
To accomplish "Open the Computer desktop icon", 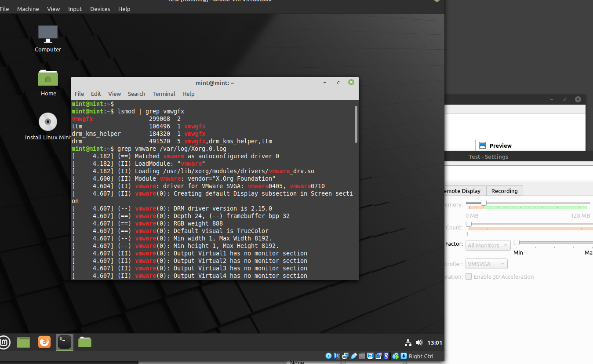I will 48,39.
